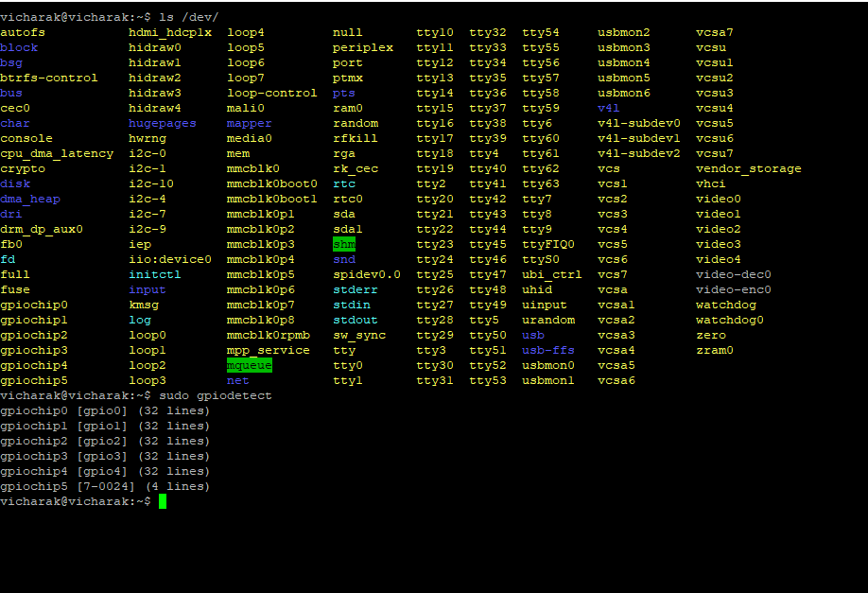Click the "sudo gpiodetect" command text
Viewport: 868px width, 593px height.
(x=215, y=395)
